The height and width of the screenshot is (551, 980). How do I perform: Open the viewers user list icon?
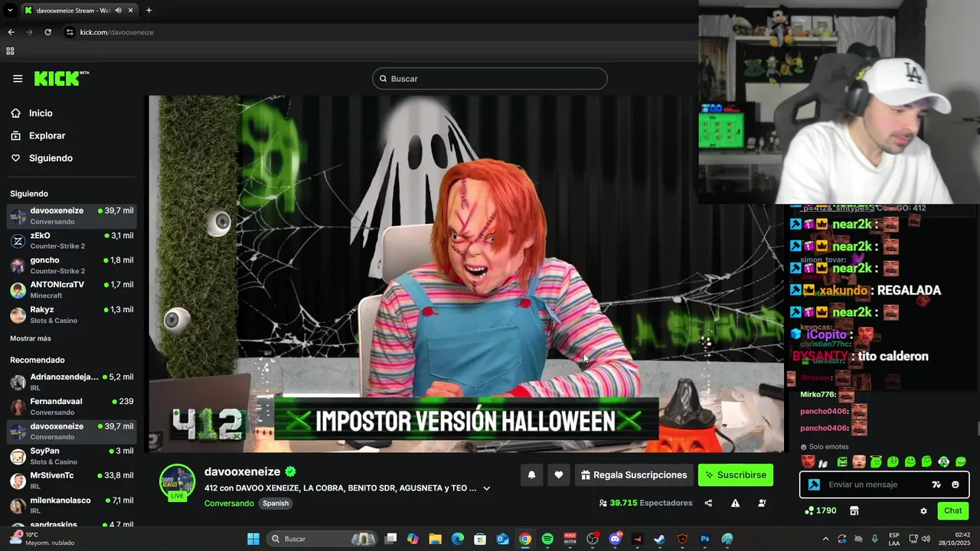click(762, 503)
